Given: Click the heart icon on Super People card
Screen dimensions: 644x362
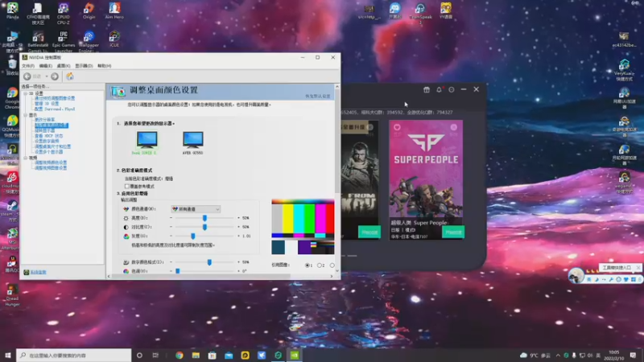Looking at the screenshot, I should coord(397,127).
